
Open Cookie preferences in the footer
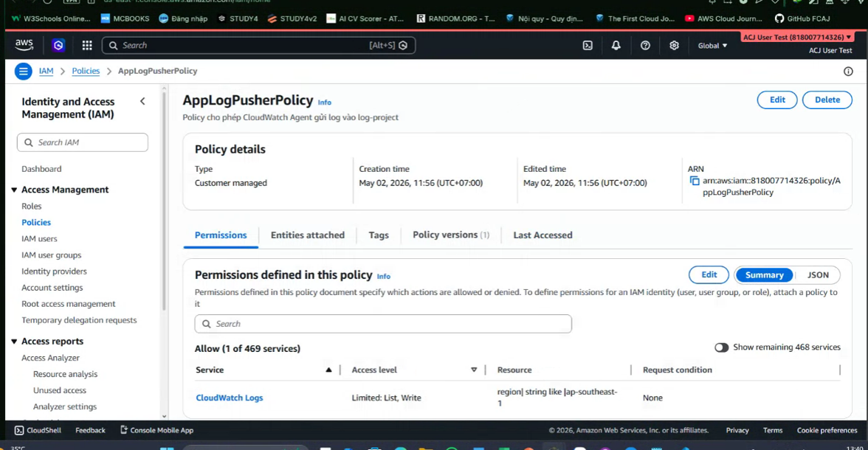click(x=827, y=430)
